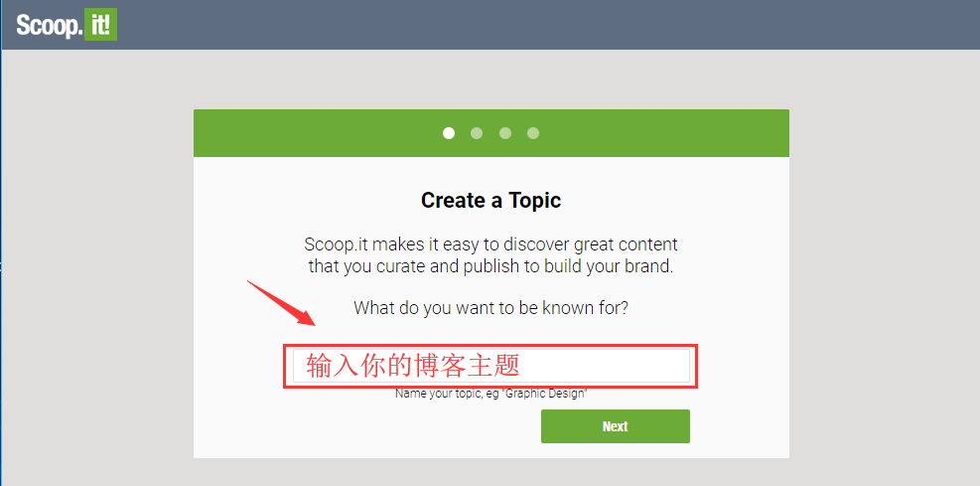Click the white "Scoop." word in logo

click(x=49, y=26)
